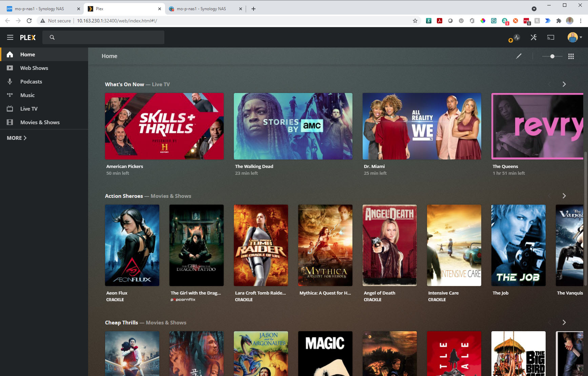Go to Home via the breadcrumb heading
The image size is (588, 376).
109,56
